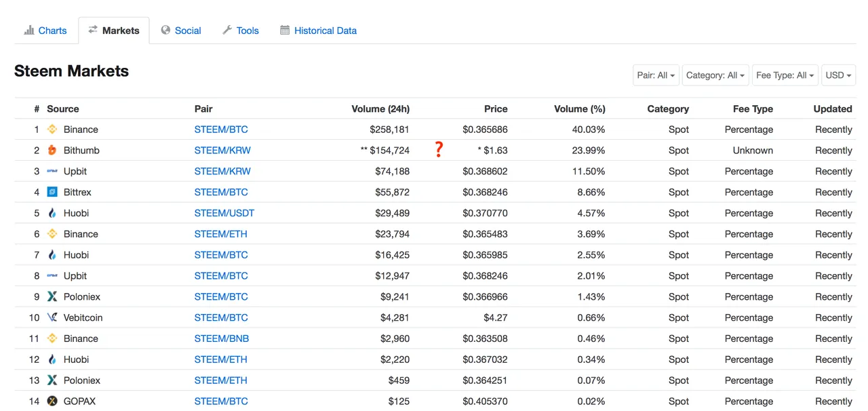Open Upbit STEEM/BTC pair link
Image resolution: width=868 pixels, height=411 pixels.
221,276
